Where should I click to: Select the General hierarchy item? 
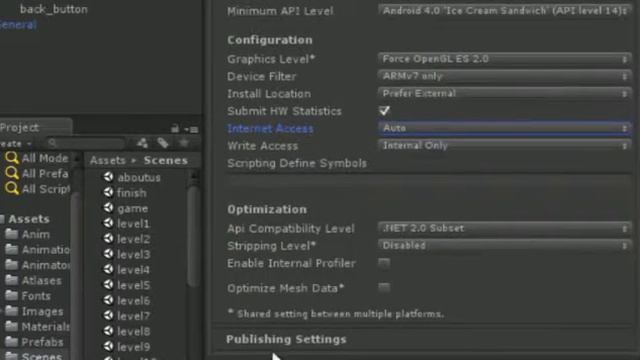click(18, 24)
